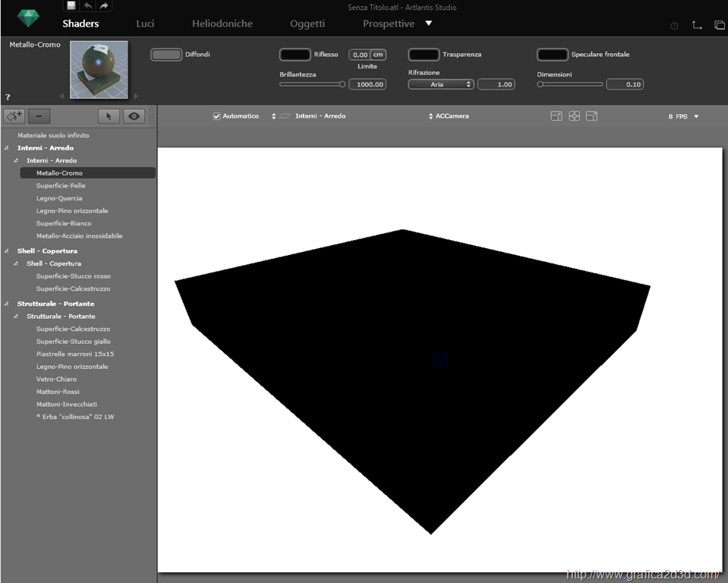The width and height of the screenshot is (728, 583).
Task: Click the axes coordinate icon top-right
Action: point(697,25)
